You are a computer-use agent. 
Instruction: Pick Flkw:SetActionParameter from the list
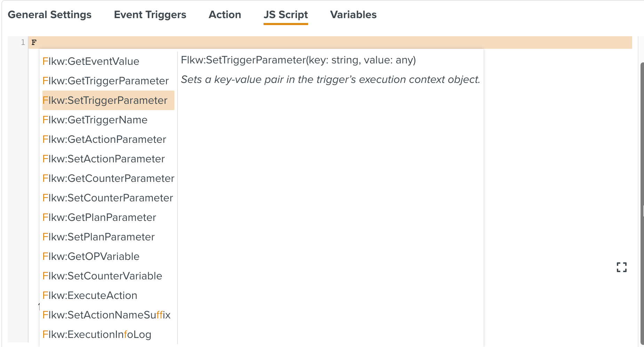[x=104, y=159]
